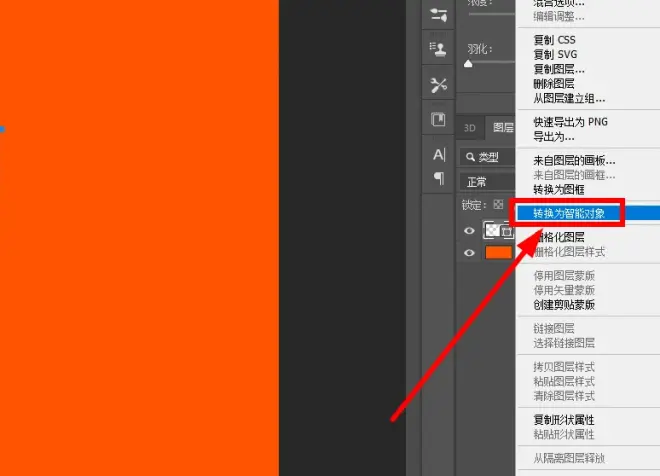Toggle lock transparent pixels next to 锁定

coord(498,205)
